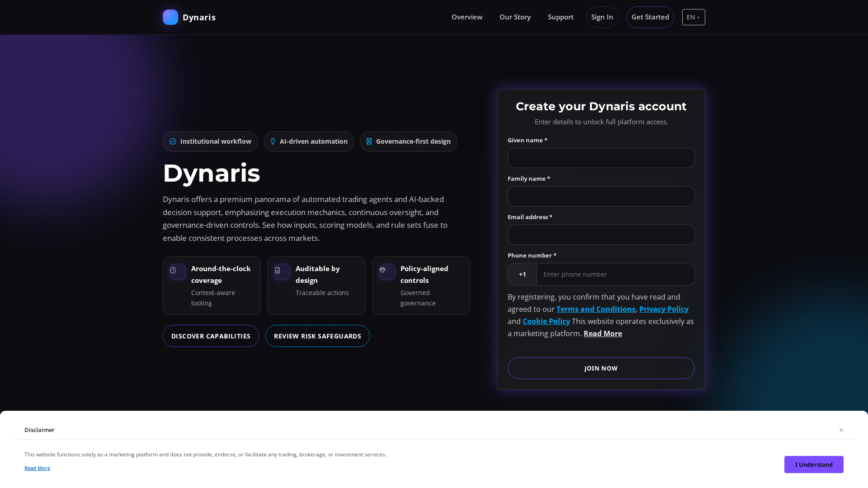Click the checkmark icon on Institutional workflow badge
This screenshot has height=488, width=868.
tap(173, 141)
